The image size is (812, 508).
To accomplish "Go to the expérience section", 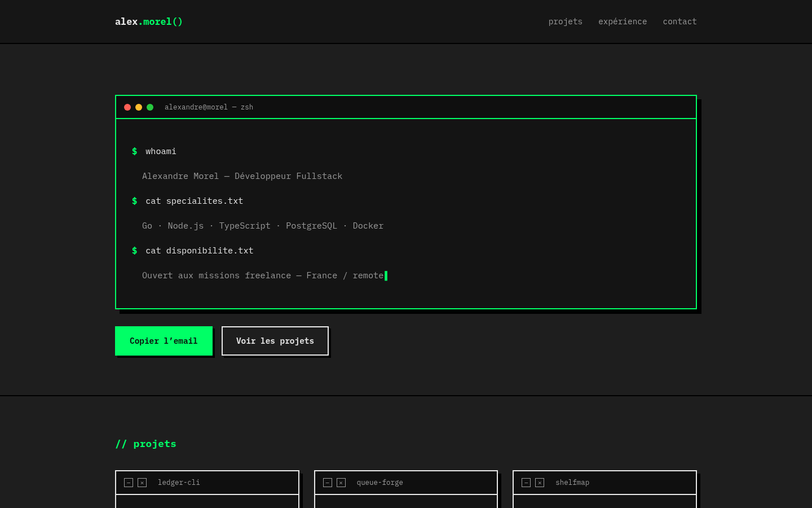I will coord(623,21).
